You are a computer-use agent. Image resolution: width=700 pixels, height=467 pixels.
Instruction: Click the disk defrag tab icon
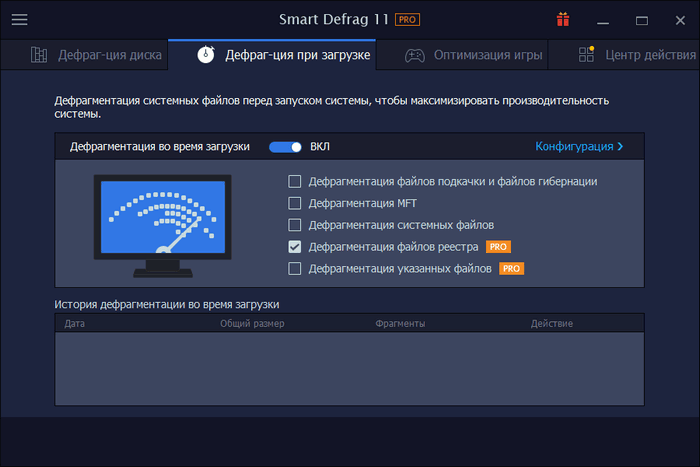tap(39, 55)
